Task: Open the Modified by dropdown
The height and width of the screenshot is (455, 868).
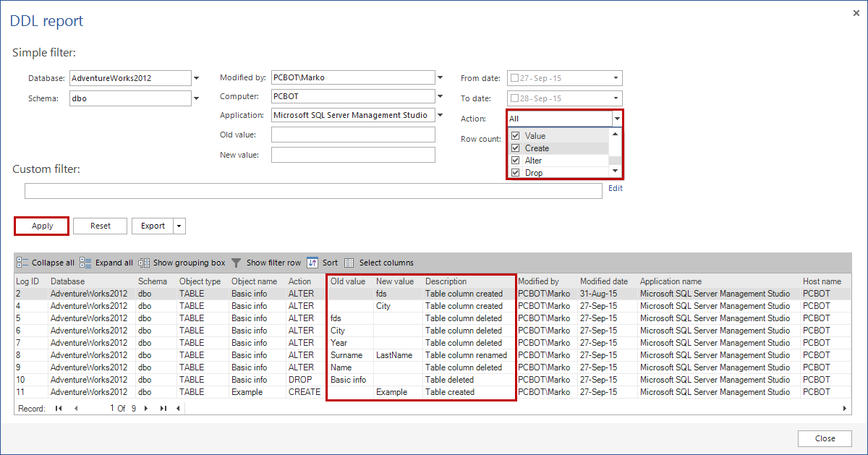Action: tap(440, 78)
